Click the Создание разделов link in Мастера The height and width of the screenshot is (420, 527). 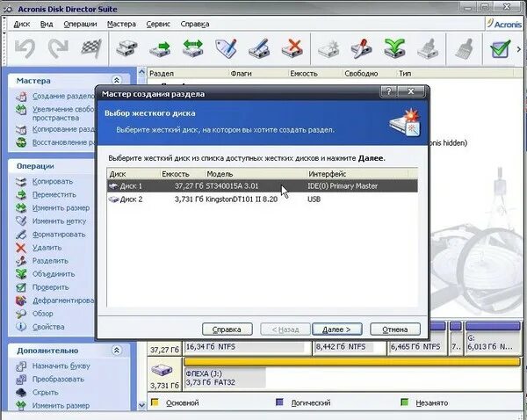point(63,96)
